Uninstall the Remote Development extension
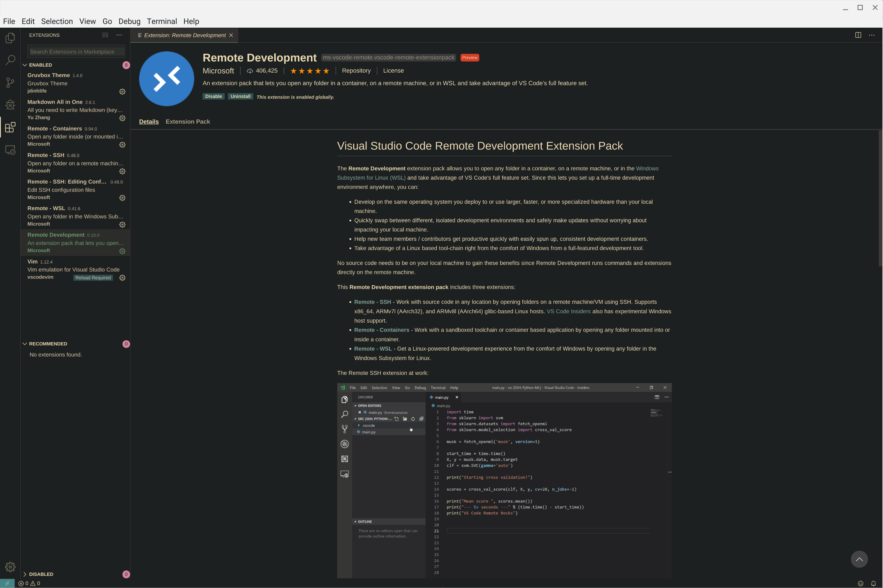883x588 pixels. coord(240,96)
